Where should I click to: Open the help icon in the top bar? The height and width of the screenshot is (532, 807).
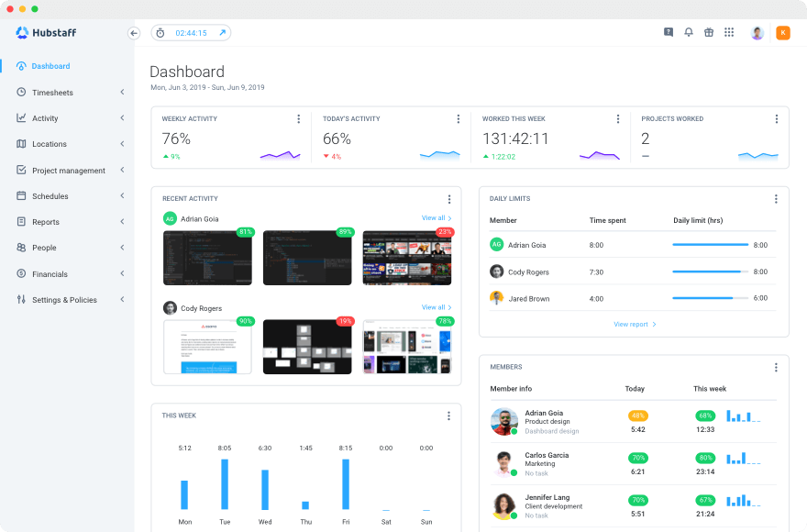[668, 31]
